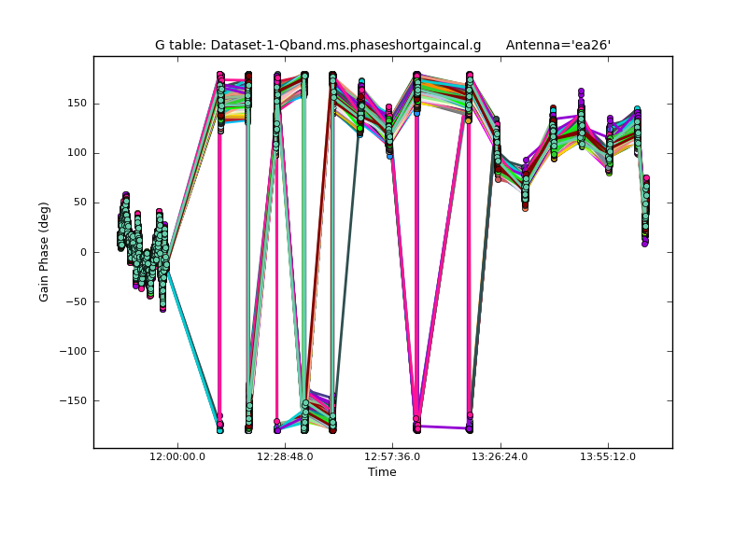The image size is (747, 560).
Task: Click the 'Gain Phase (deg)' y-axis label
Action: (44, 252)
